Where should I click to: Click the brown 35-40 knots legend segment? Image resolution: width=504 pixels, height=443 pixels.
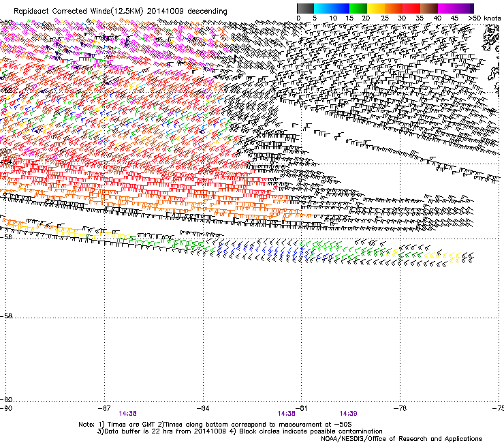point(429,8)
